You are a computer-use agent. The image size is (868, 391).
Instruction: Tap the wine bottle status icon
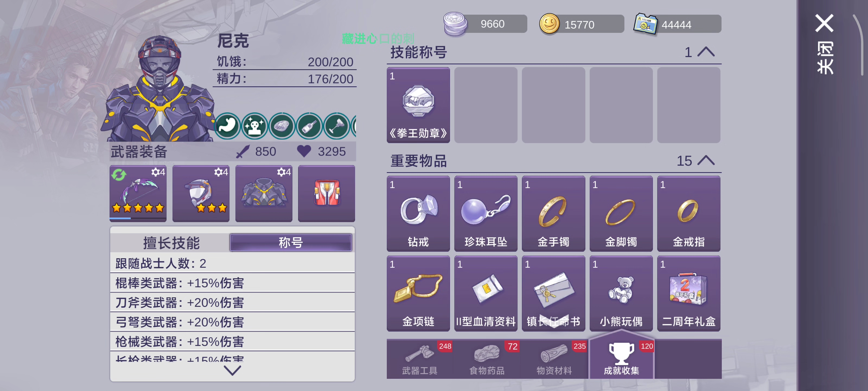(309, 126)
